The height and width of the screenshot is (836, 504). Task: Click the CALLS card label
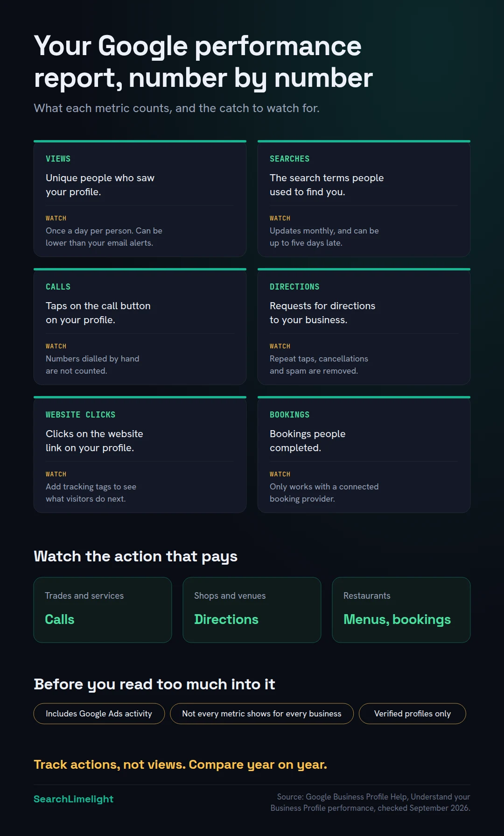point(58,287)
